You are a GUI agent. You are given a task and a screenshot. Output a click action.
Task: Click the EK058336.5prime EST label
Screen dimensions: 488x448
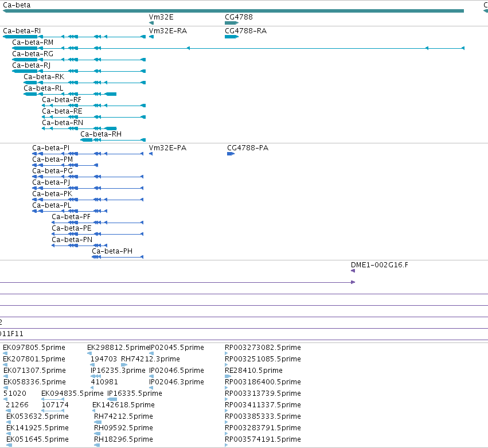click(x=34, y=382)
